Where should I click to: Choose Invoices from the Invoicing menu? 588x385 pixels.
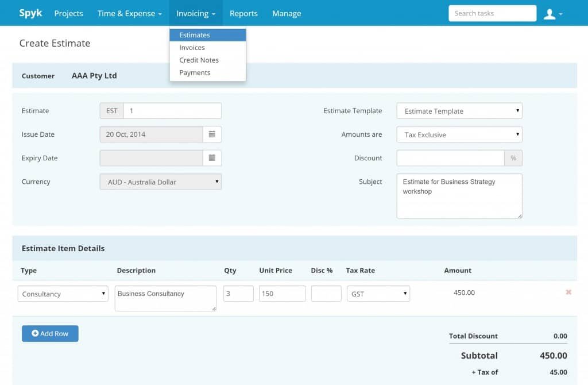click(192, 48)
